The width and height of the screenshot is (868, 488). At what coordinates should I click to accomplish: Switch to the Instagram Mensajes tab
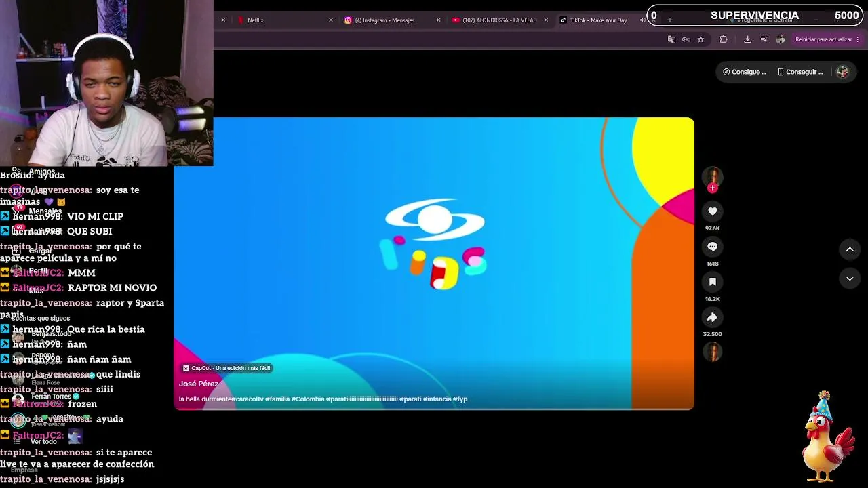click(x=384, y=20)
